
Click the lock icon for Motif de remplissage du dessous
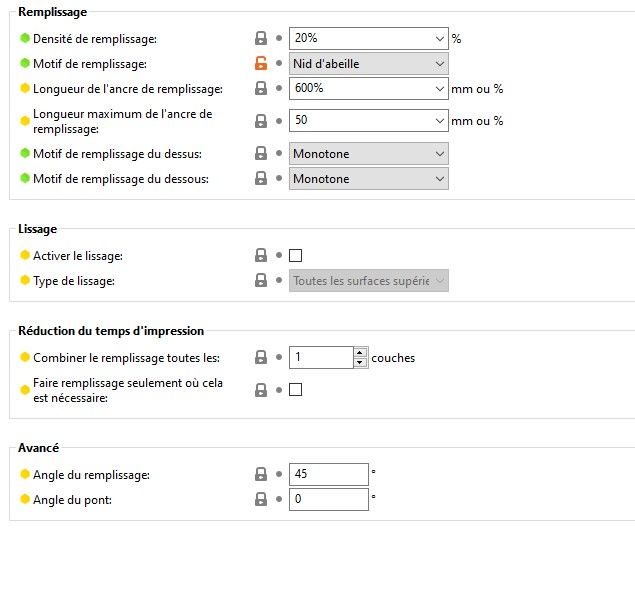click(261, 179)
